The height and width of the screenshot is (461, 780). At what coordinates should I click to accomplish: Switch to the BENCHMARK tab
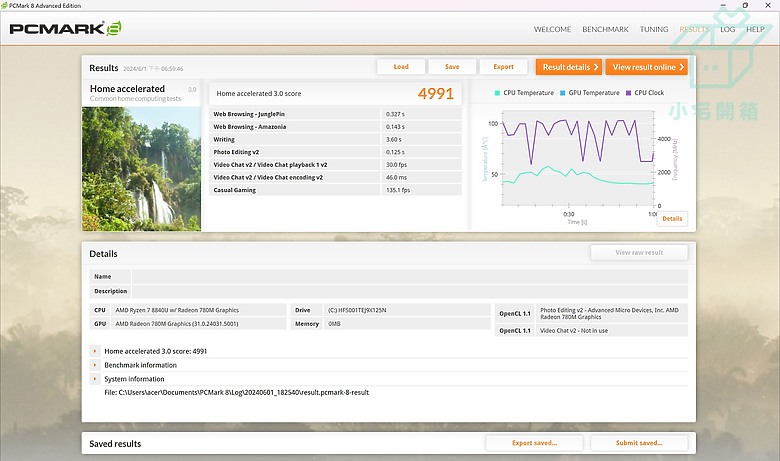[605, 29]
